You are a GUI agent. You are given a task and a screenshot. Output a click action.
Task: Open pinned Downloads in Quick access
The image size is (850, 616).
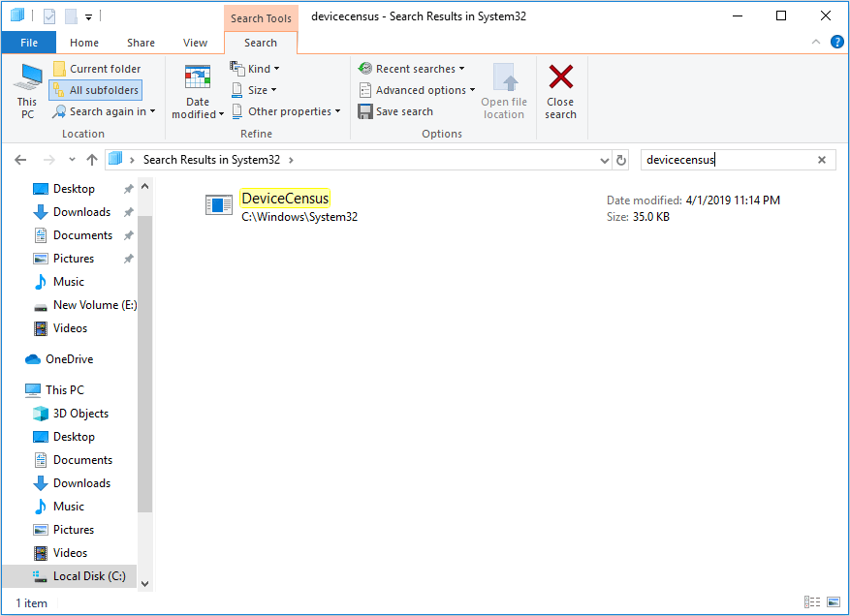81,212
